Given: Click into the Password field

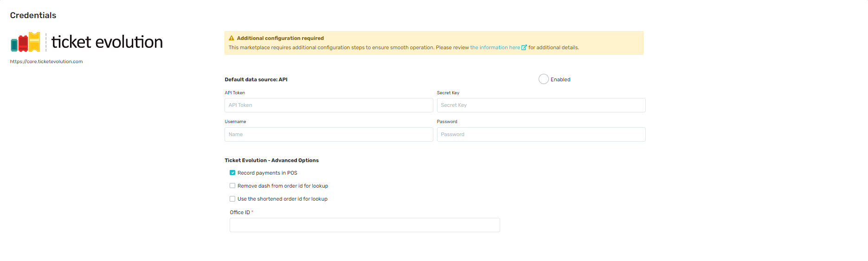Looking at the screenshot, I should 541,134.
